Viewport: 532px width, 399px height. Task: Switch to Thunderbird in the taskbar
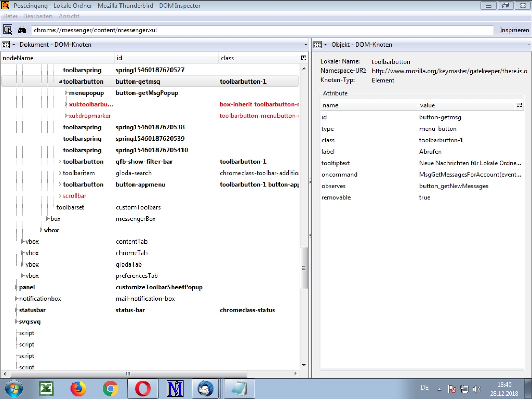click(x=205, y=388)
